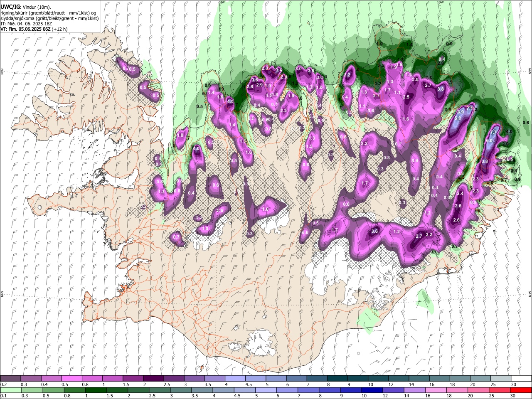Click the red swatch at 30 on the rain scale

click(x=521, y=390)
